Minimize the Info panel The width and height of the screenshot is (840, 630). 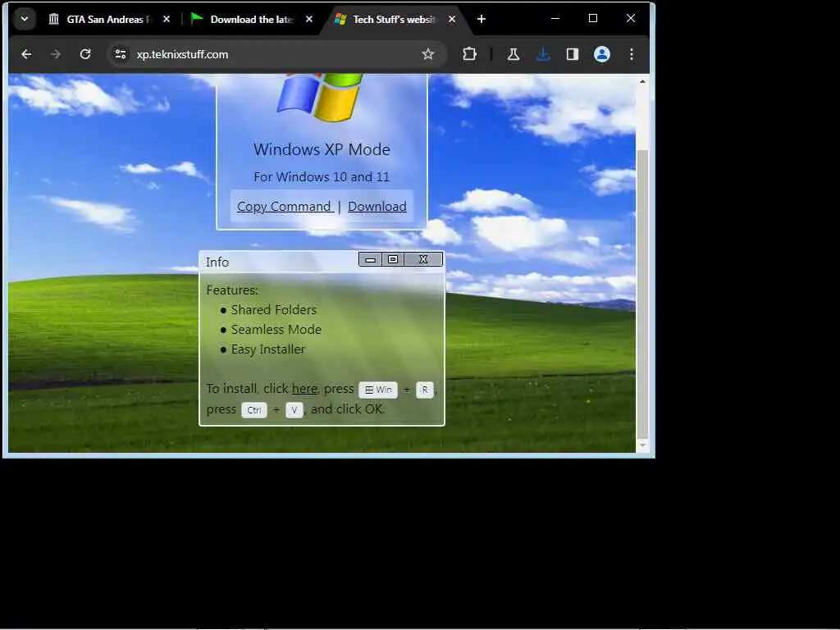pyautogui.click(x=370, y=260)
